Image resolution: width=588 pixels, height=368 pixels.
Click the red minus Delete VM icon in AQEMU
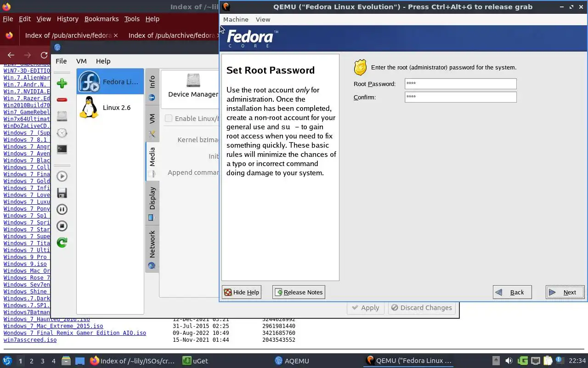pos(62,100)
